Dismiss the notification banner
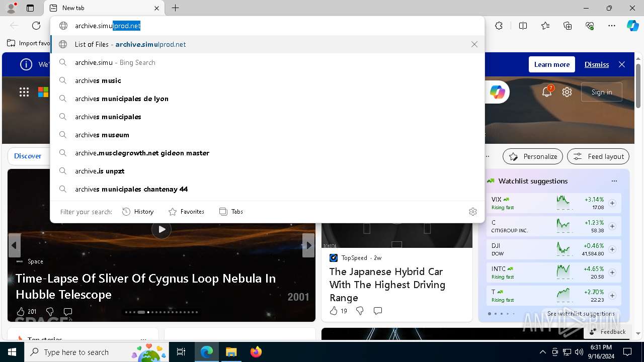The width and height of the screenshot is (644, 362). click(597, 64)
